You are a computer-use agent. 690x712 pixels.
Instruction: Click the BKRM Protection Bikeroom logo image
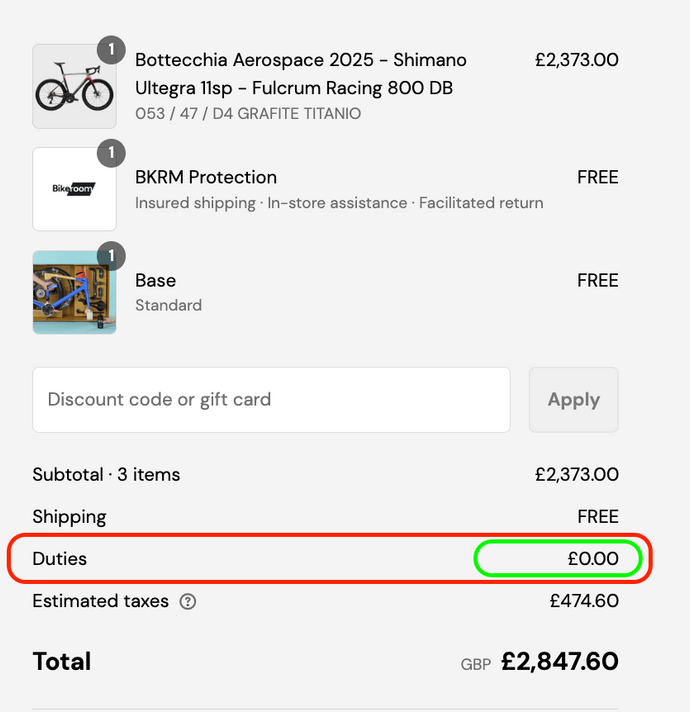74,189
